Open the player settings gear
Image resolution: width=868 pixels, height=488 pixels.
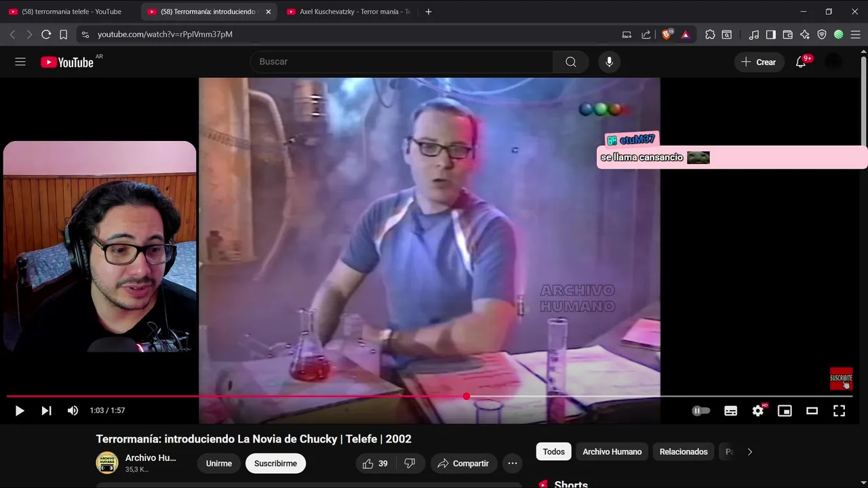pyautogui.click(x=758, y=411)
